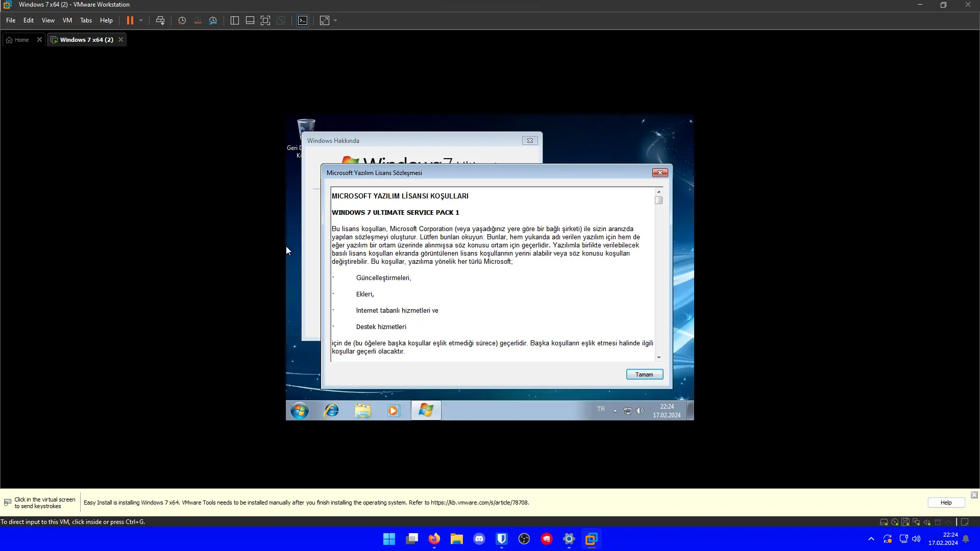Open the Help menu in the menu bar
The height and width of the screenshot is (551, 980).
tap(106, 20)
